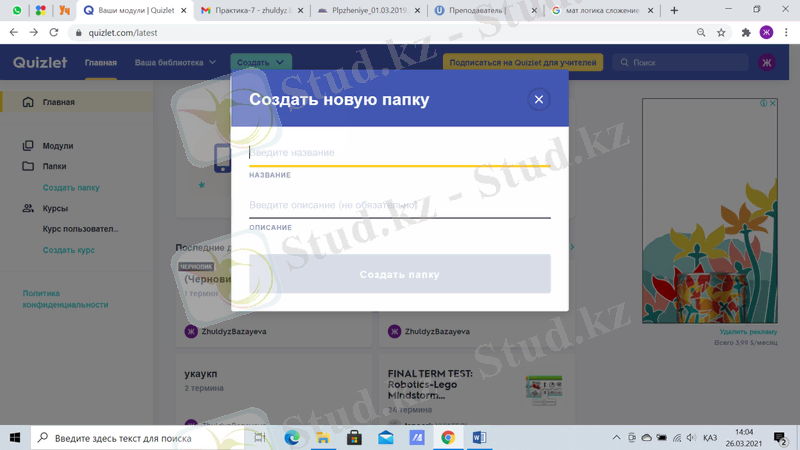Go forward in the browser
Screen dimensions: 800x450
[x=34, y=33]
